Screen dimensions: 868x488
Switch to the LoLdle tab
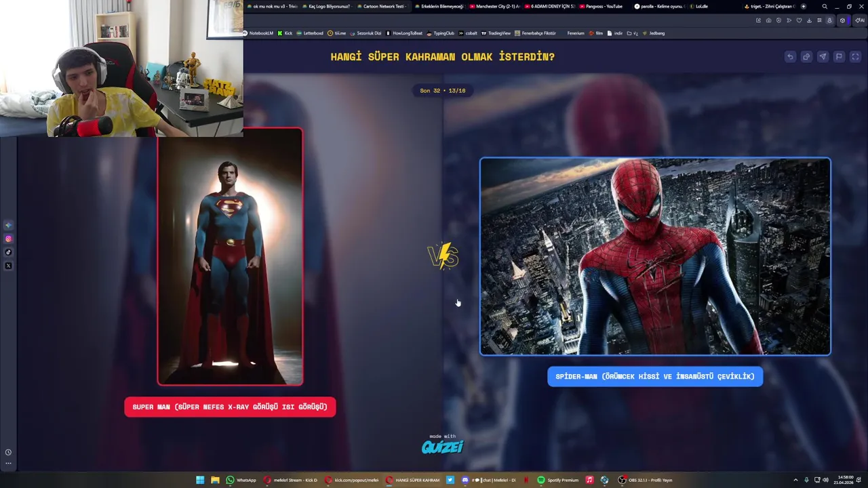point(698,6)
